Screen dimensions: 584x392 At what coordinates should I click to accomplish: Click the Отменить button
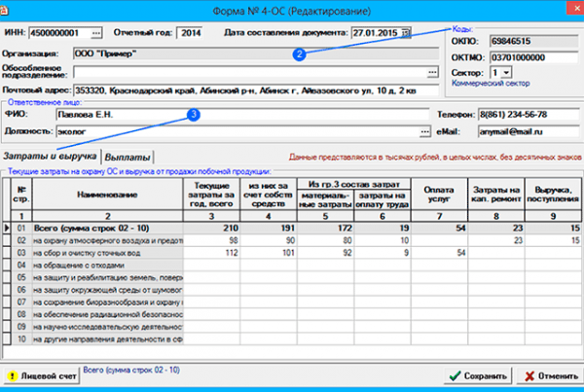[x=548, y=375]
